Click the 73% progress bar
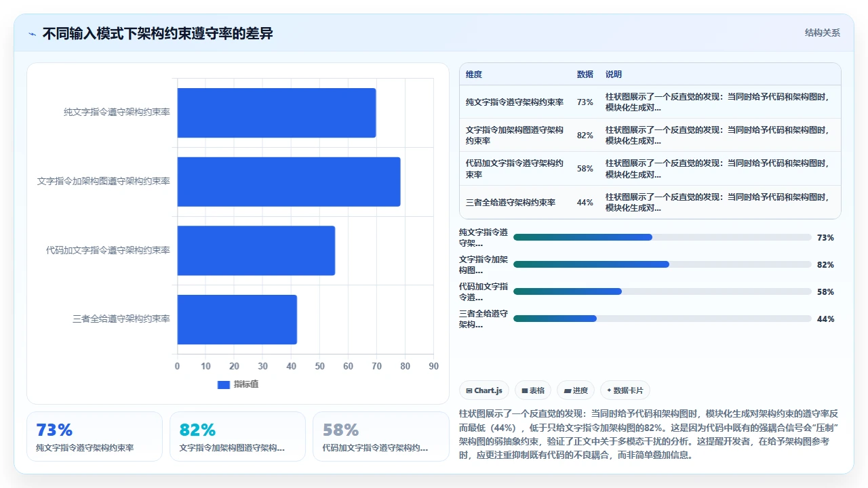This screenshot has height=488, width=868. pyautogui.click(x=663, y=237)
